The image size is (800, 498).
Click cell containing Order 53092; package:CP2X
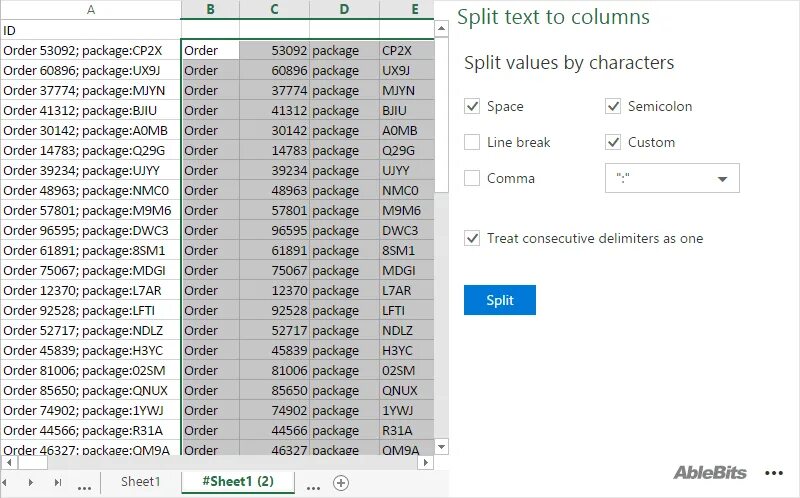tap(90, 50)
